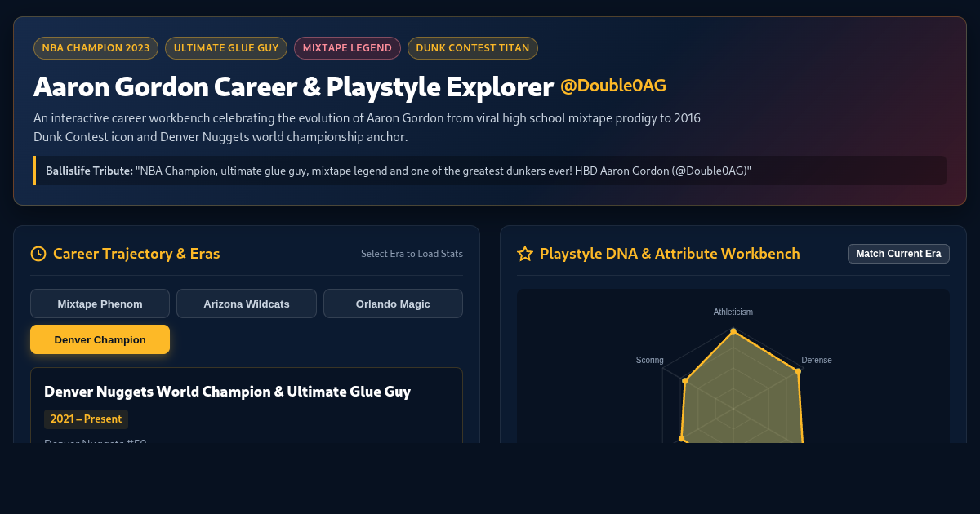Click the NBA Champion 2023 badge

pos(96,48)
